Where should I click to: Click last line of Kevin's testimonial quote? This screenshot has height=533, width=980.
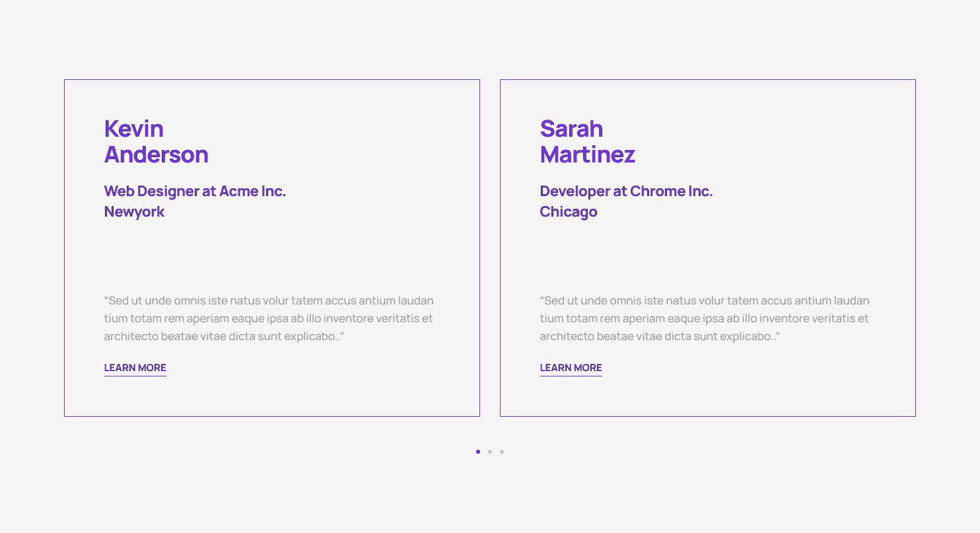pos(224,336)
